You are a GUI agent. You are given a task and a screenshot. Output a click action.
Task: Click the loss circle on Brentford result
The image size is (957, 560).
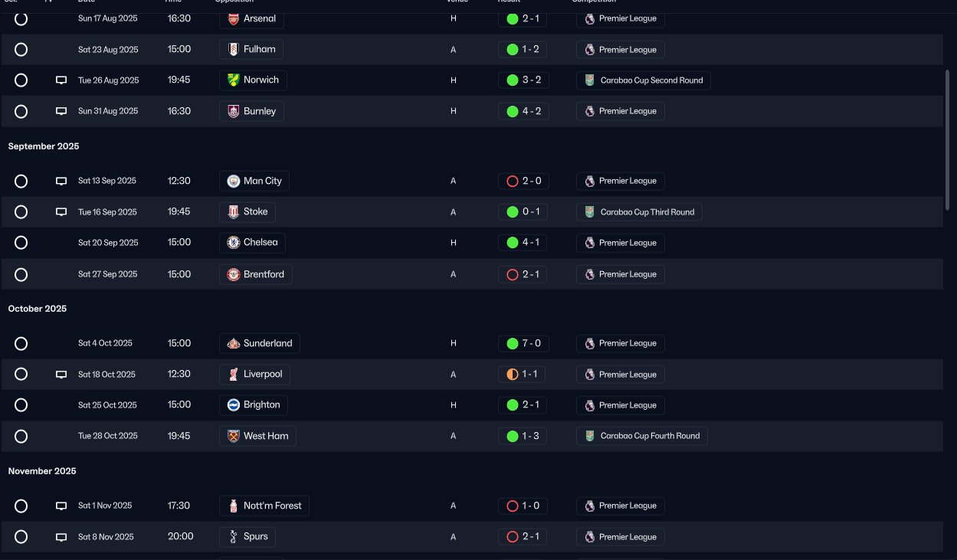point(513,274)
